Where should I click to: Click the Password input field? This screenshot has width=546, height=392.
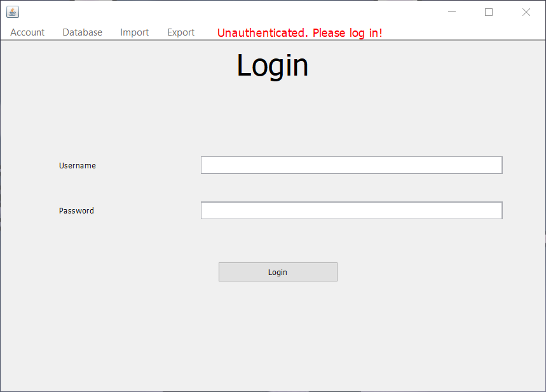pyautogui.click(x=351, y=210)
